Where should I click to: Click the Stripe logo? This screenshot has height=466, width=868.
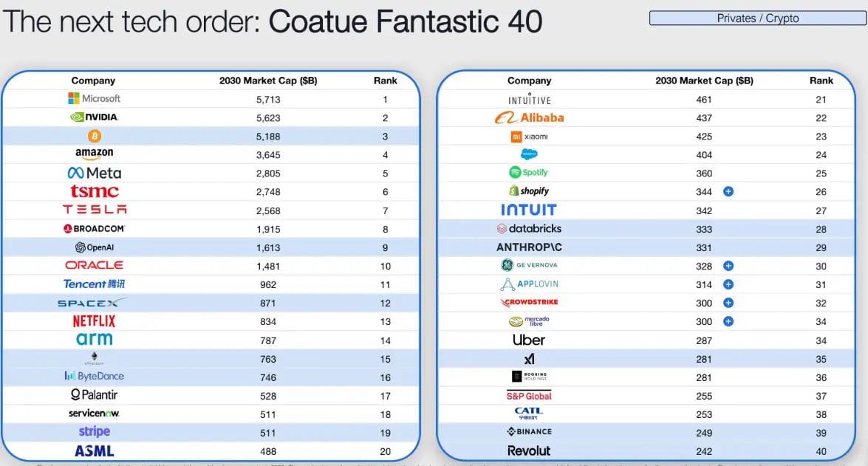pyautogui.click(x=94, y=431)
